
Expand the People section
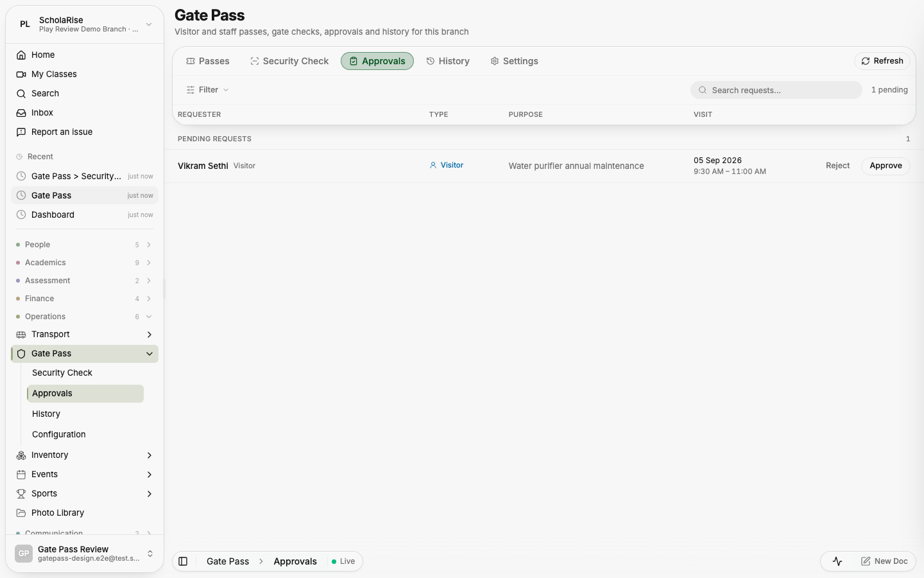[x=85, y=245]
